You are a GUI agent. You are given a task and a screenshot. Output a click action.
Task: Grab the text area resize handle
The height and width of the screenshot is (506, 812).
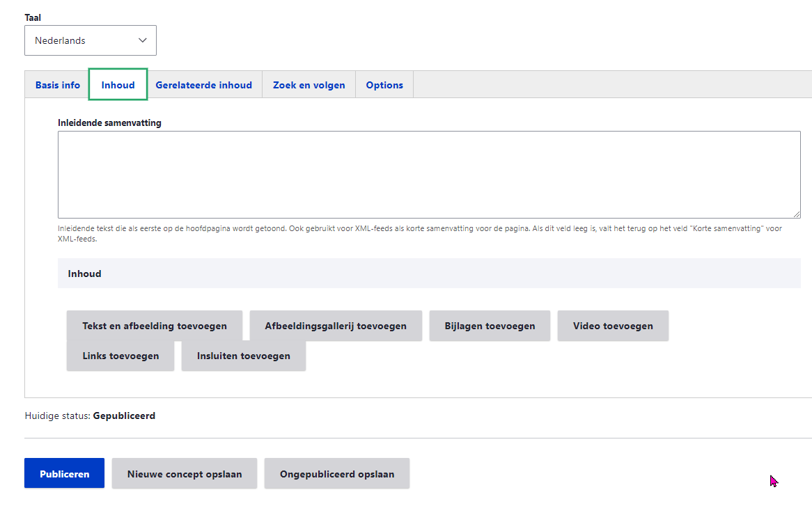pos(797,214)
